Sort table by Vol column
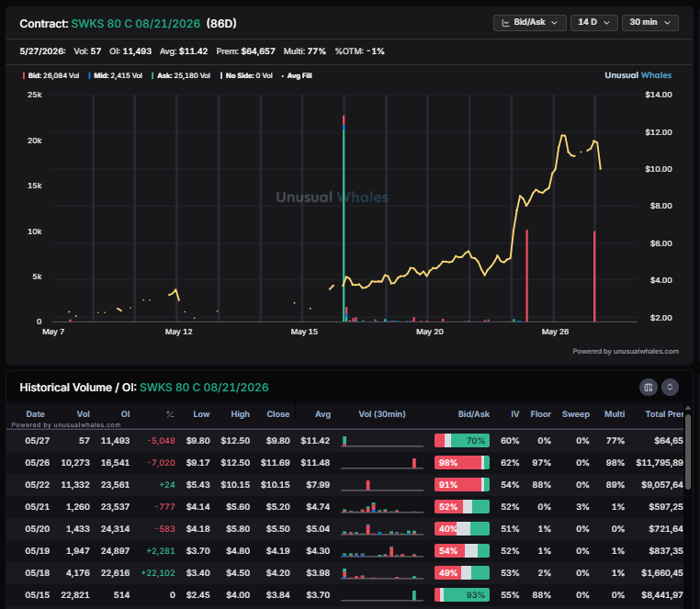 83,414
